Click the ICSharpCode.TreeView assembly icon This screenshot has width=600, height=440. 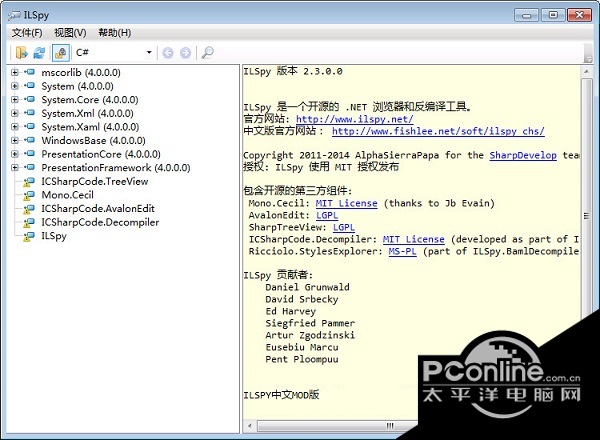coord(29,182)
